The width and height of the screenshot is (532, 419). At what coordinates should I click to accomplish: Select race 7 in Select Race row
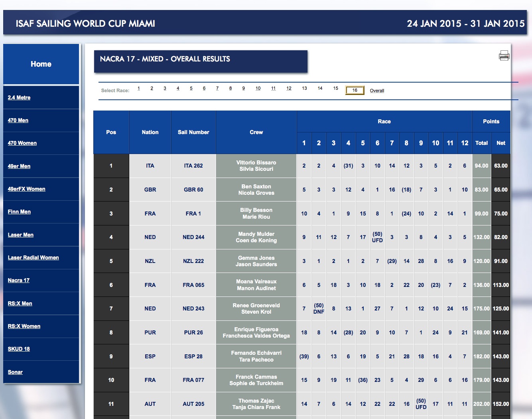[217, 88]
